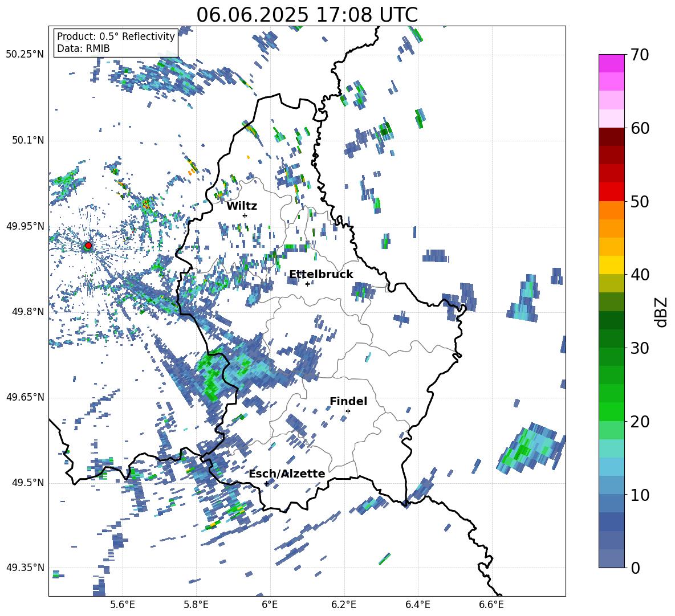The height and width of the screenshot is (616, 675).
Task: Click the 60 tick label on colorbar
Action: 640,128
